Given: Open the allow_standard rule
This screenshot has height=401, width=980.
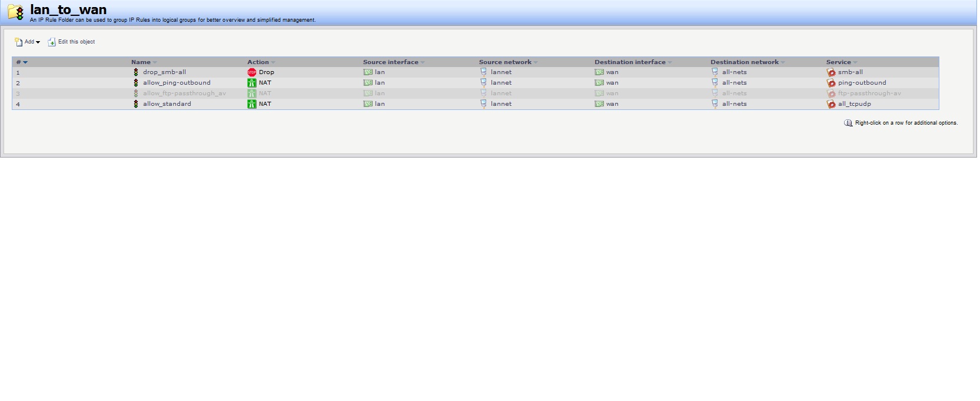Looking at the screenshot, I should pos(167,104).
